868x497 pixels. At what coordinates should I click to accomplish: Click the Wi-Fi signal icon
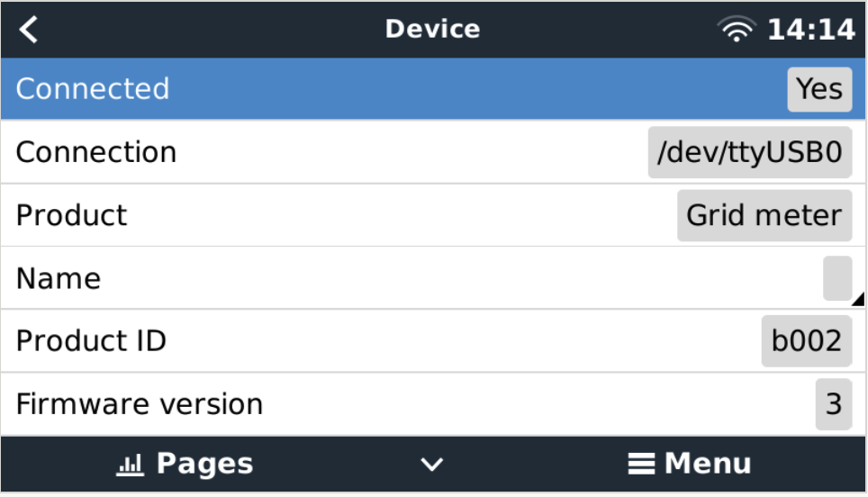[737, 31]
